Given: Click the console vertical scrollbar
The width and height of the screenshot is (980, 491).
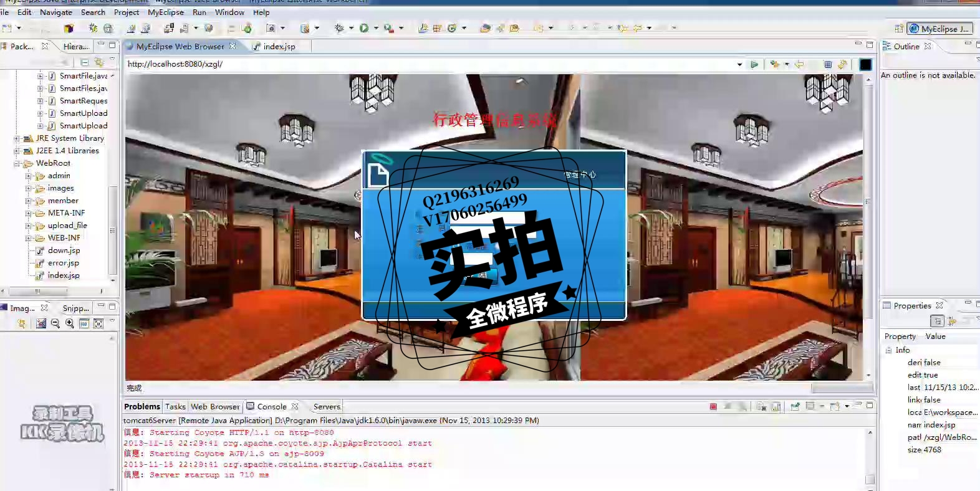Looking at the screenshot, I should coord(870,480).
